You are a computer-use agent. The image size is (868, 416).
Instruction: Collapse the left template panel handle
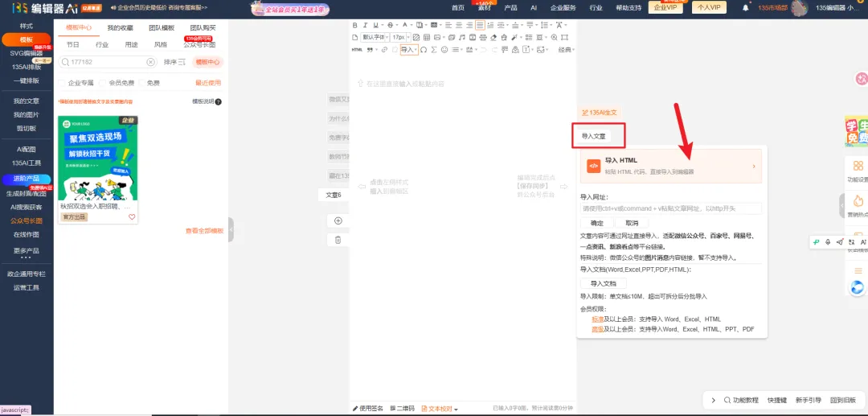pos(231,229)
